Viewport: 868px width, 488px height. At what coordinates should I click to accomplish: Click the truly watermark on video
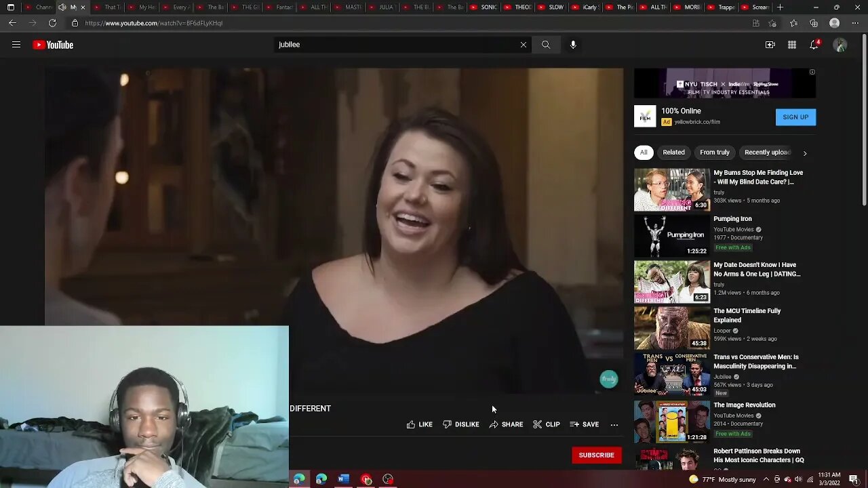point(609,379)
